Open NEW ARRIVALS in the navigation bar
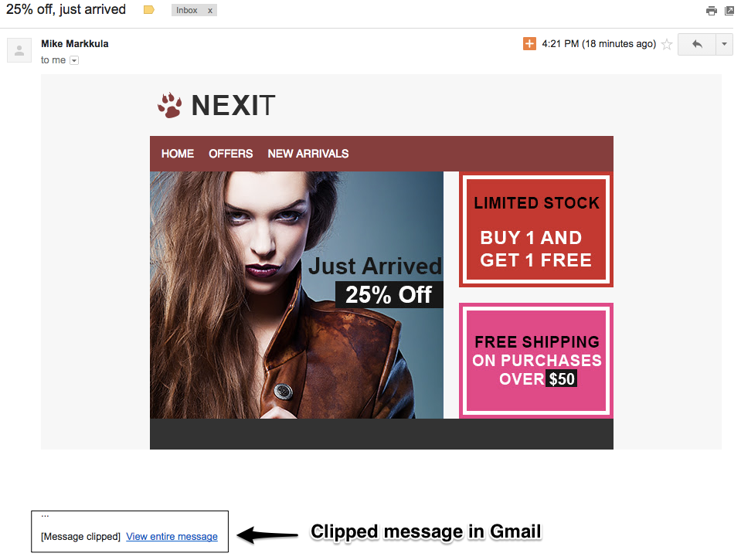741x560 pixels. click(x=308, y=154)
